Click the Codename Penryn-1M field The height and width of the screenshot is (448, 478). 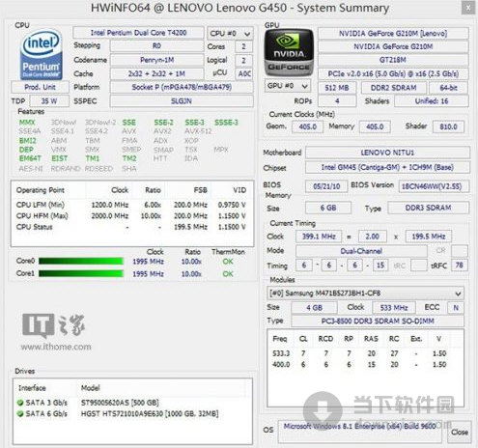point(156,60)
